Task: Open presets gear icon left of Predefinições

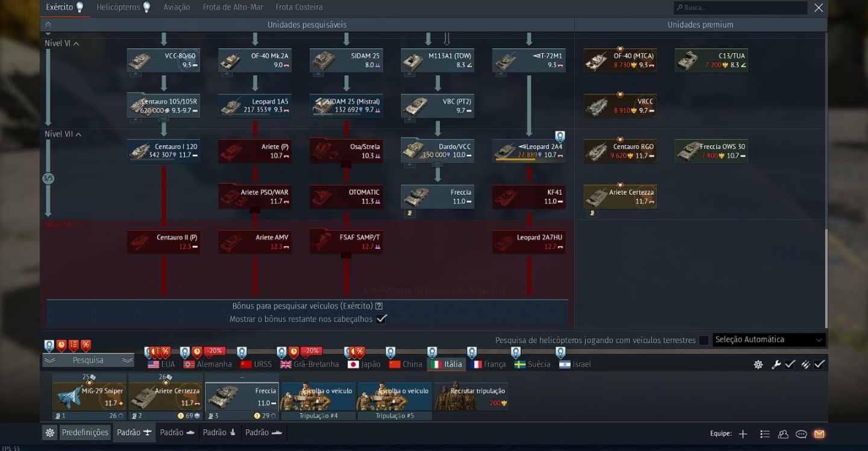Action: tap(50, 432)
